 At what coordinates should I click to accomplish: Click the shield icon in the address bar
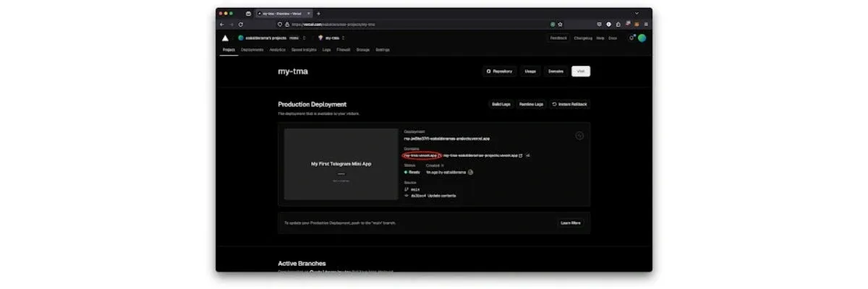(x=280, y=24)
